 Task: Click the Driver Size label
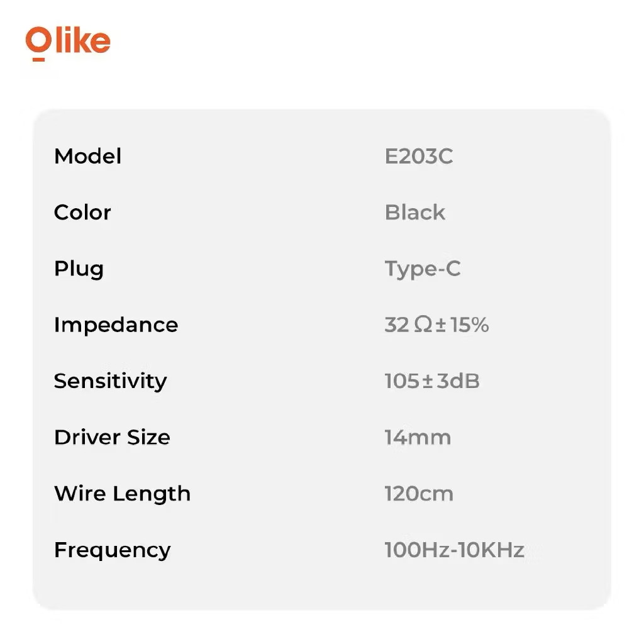[x=112, y=437]
